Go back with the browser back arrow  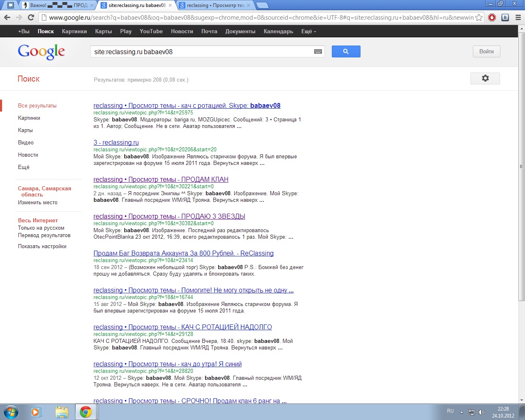click(x=7, y=17)
